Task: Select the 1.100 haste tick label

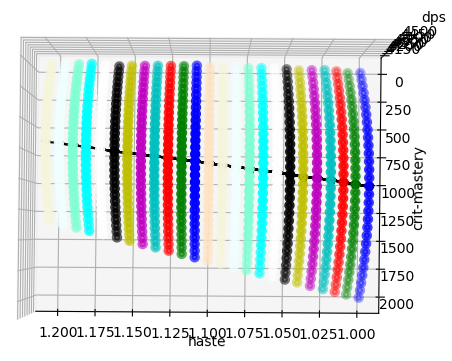Action: (x=207, y=333)
